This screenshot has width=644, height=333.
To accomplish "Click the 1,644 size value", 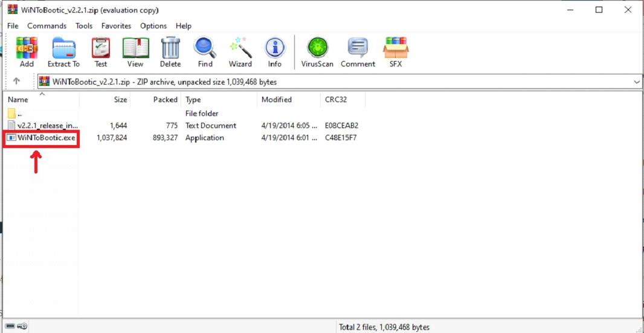I will pos(118,125).
